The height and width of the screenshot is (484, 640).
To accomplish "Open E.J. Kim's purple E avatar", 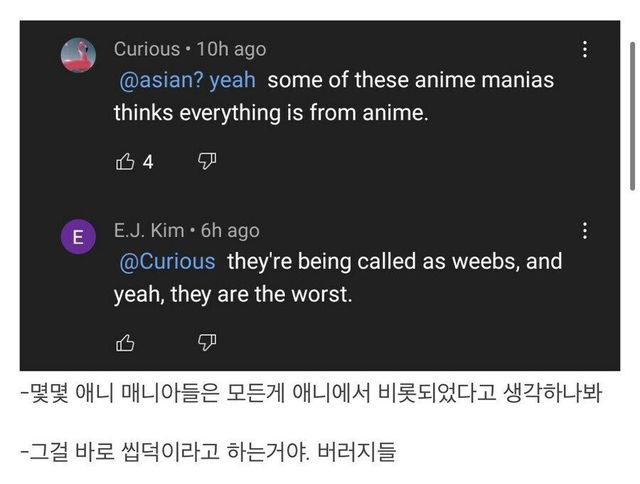I will point(79,237).
